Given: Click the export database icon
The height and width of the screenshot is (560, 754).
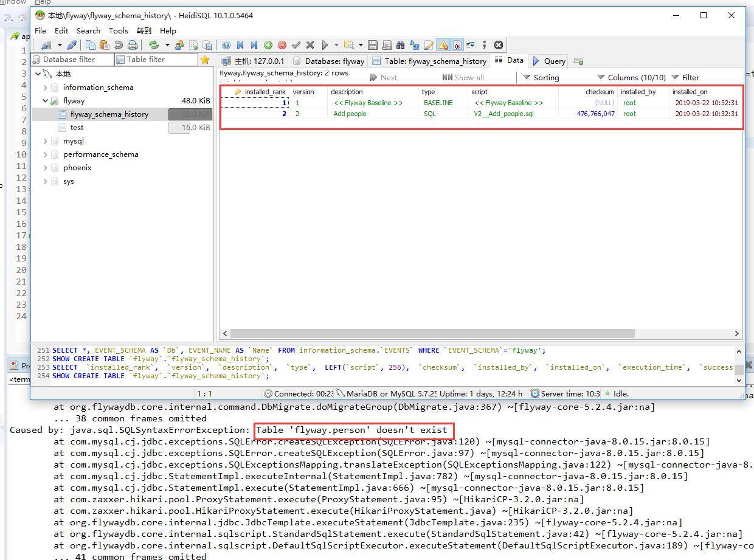Looking at the screenshot, I should pos(207,45).
